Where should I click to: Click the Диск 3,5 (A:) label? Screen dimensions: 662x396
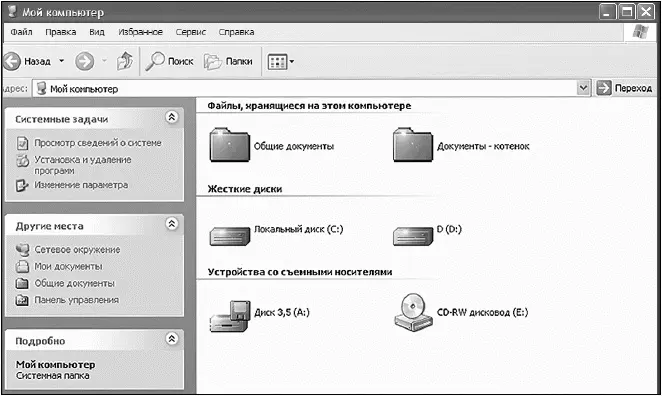coord(282,312)
